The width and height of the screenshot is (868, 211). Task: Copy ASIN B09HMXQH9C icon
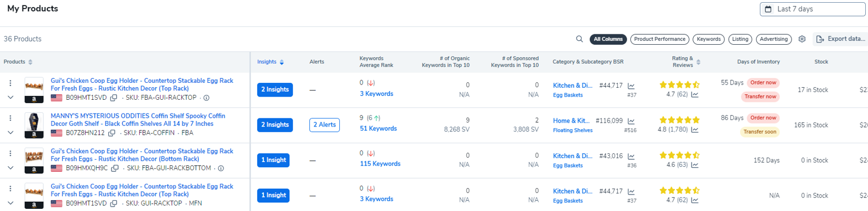(x=115, y=168)
